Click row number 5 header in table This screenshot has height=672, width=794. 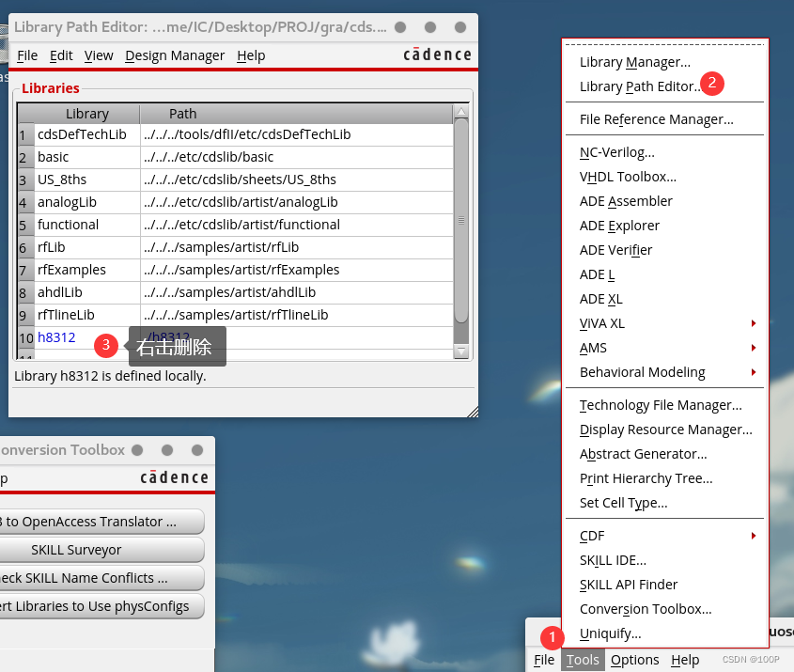click(26, 226)
